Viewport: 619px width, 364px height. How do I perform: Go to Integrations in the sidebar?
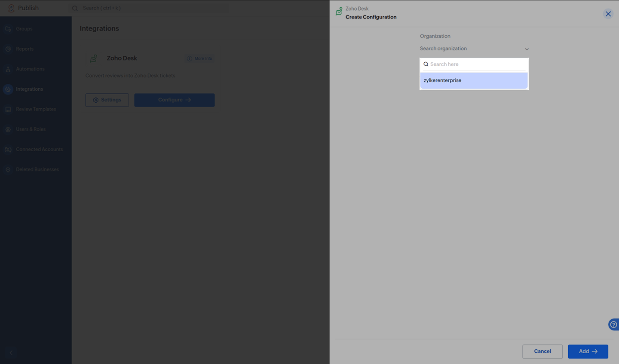tap(29, 89)
